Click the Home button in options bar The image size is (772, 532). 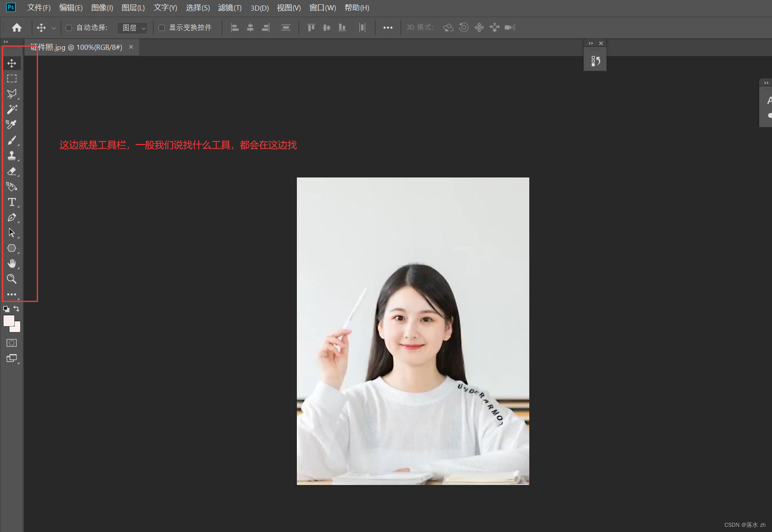[x=17, y=28]
